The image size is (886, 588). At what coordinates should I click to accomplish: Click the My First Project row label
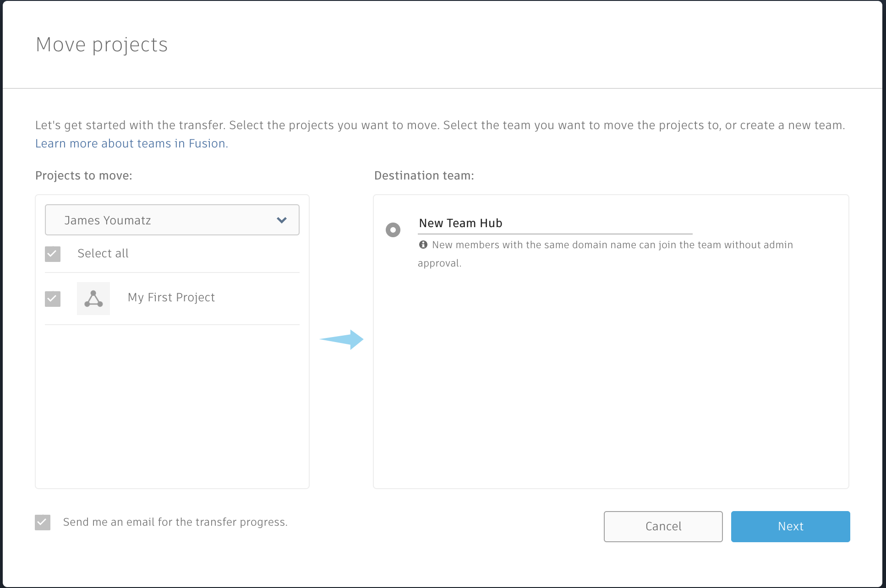(171, 298)
